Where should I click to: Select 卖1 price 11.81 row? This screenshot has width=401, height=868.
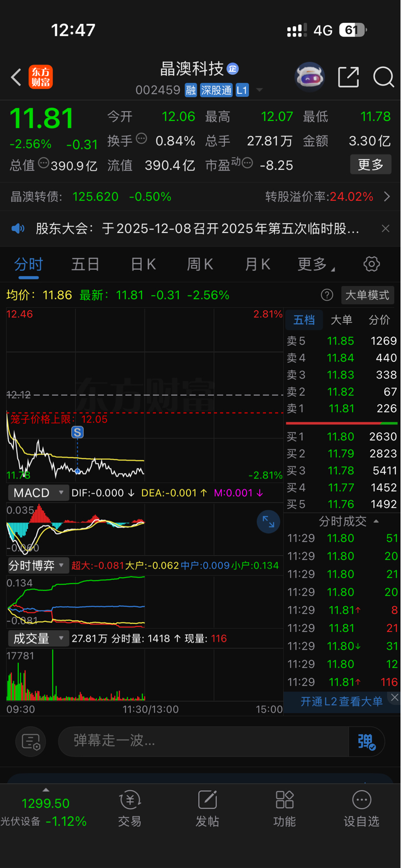click(x=342, y=409)
